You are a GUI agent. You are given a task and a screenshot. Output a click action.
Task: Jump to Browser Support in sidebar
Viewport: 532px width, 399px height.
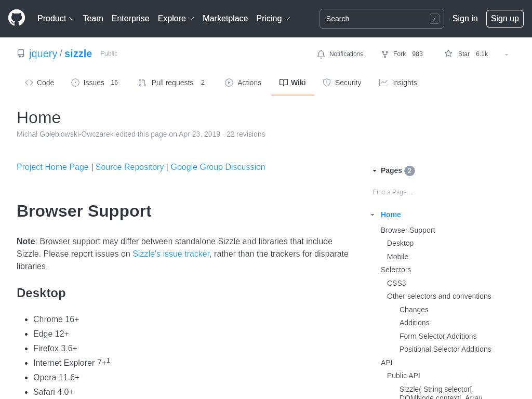[x=408, y=230]
